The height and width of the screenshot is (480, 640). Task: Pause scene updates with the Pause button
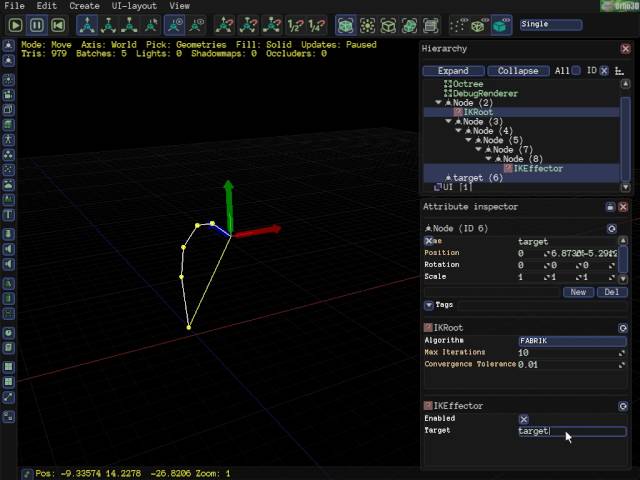[37, 25]
